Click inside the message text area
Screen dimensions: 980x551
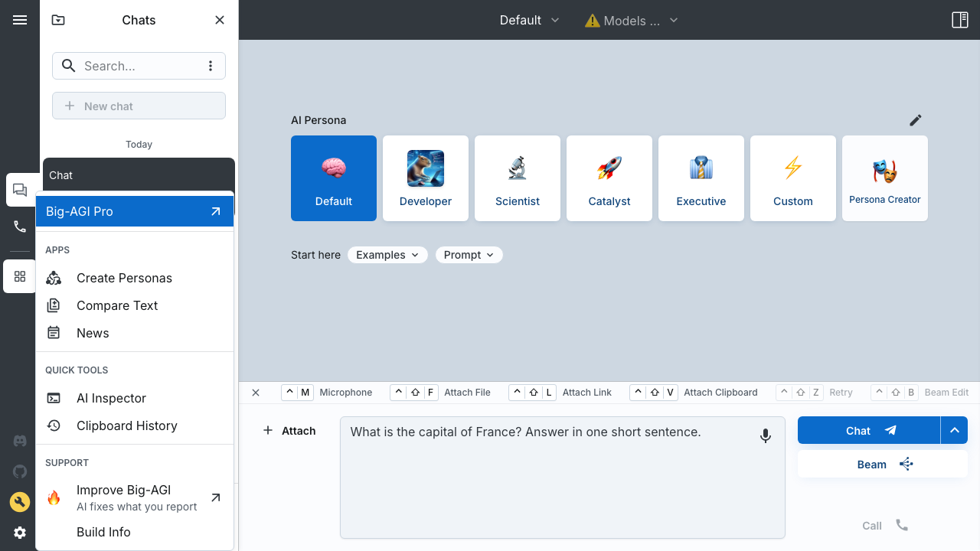(x=563, y=478)
